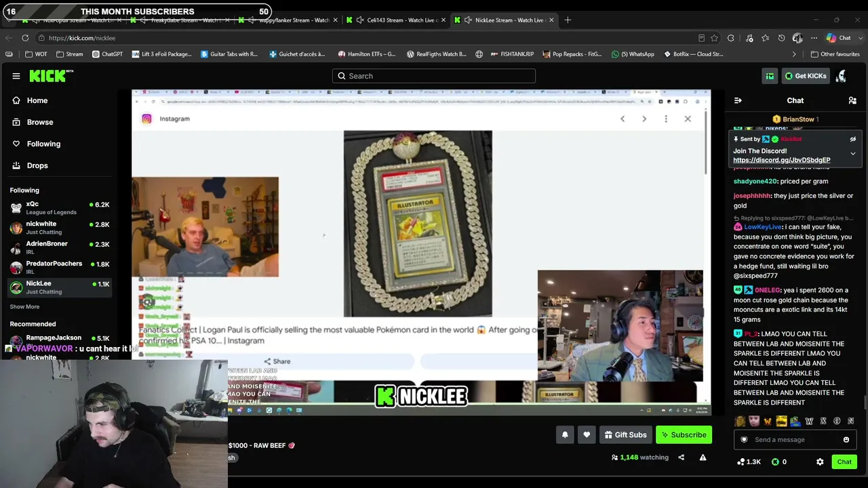Image resolution: width=868 pixels, height=488 pixels.
Task: Click the Gift Subs button
Action: pyautogui.click(x=625, y=435)
